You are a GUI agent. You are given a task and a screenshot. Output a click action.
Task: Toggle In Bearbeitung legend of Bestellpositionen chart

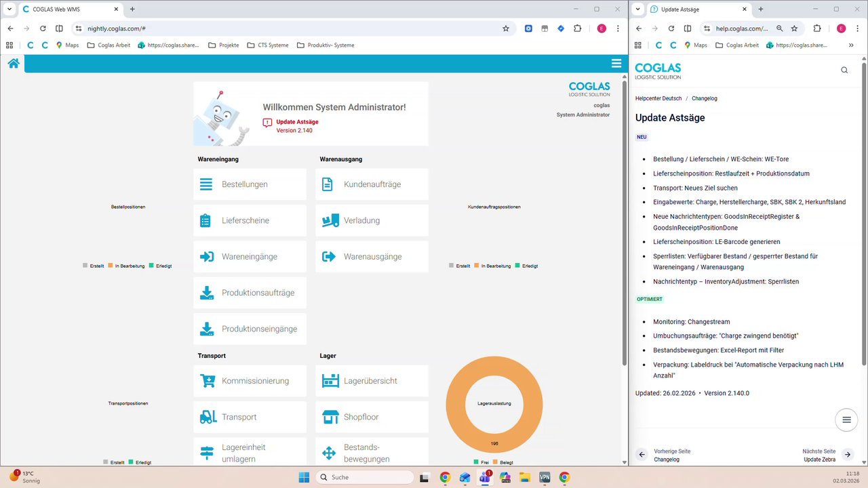click(126, 266)
